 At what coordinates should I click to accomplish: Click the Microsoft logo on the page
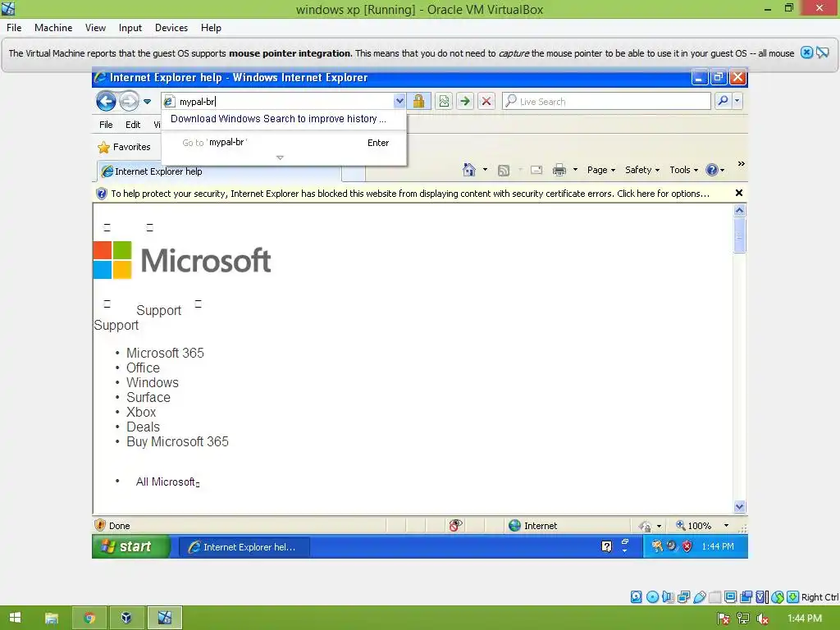click(182, 260)
